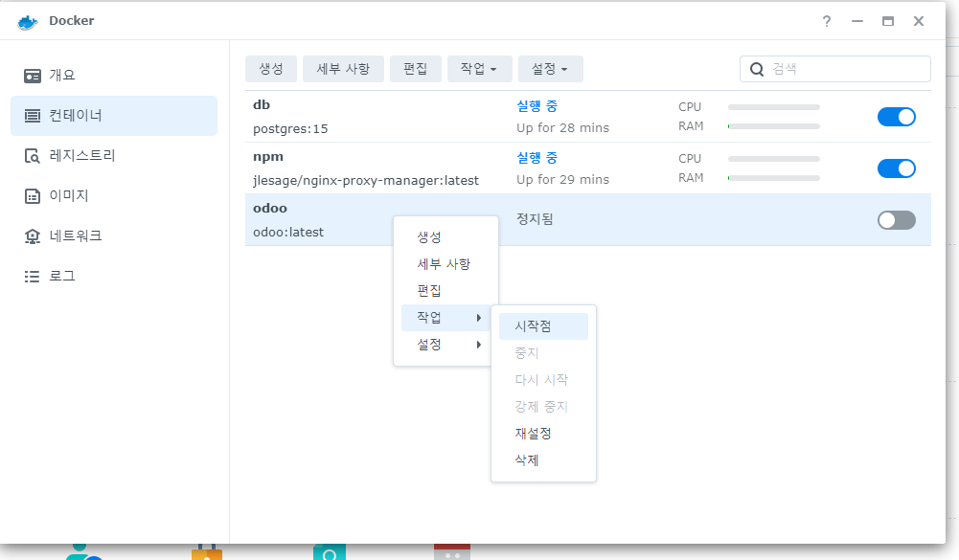This screenshot has width=959, height=560.
Task: Click the magnifier icon in the search box
Action: (757, 69)
